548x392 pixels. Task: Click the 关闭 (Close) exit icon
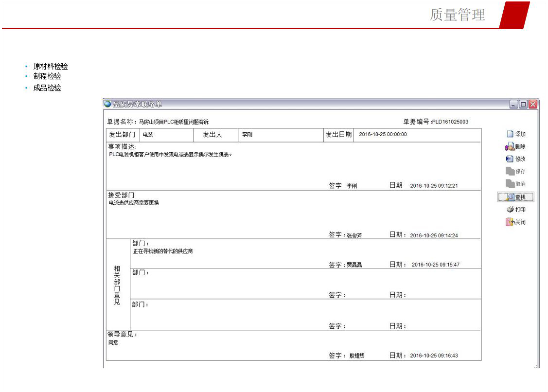[510, 222]
